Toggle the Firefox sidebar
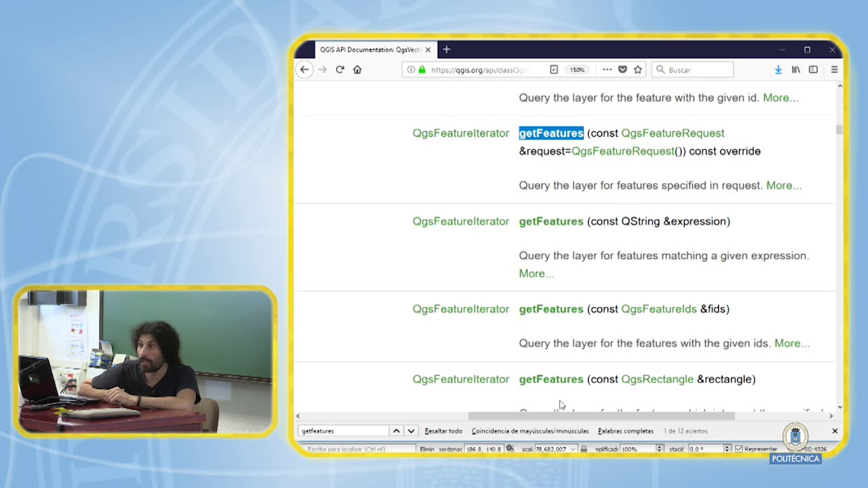868x488 pixels. coord(813,70)
